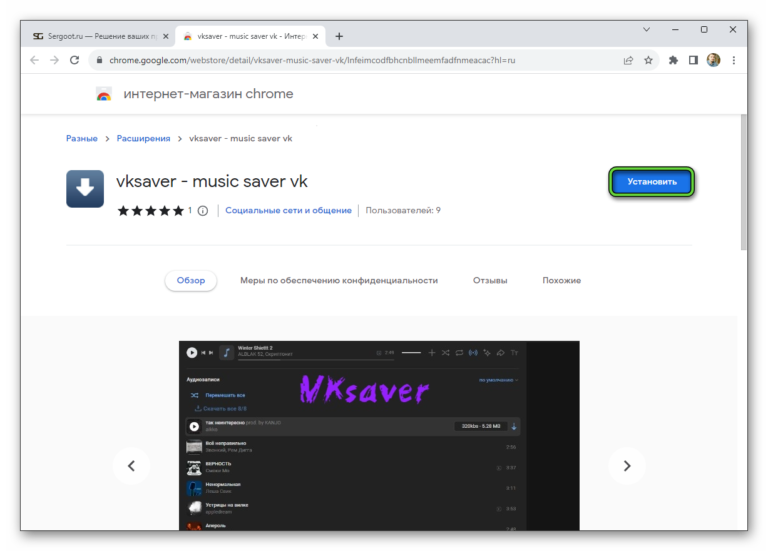768x551 pixels.
Task: Click the vksaver extension download icon
Action: point(85,189)
